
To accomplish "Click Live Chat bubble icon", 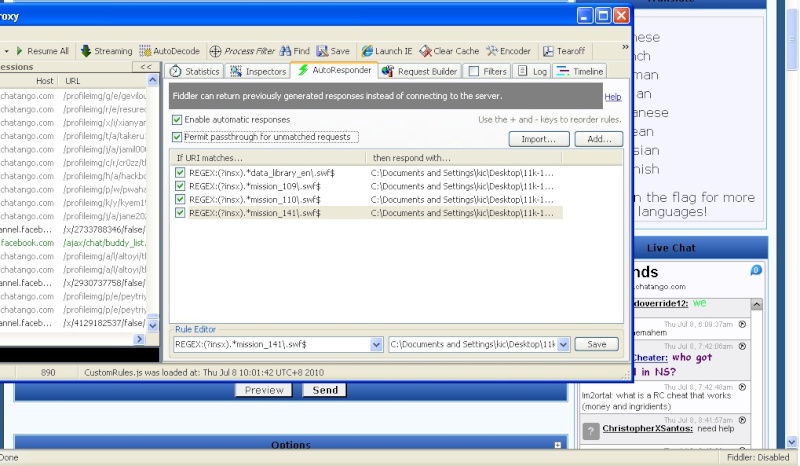I will pyautogui.click(x=756, y=270).
